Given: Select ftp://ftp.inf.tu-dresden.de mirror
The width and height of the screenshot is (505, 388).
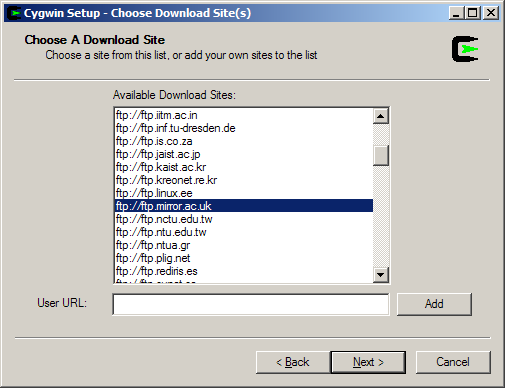Looking at the screenshot, I should [244, 128].
